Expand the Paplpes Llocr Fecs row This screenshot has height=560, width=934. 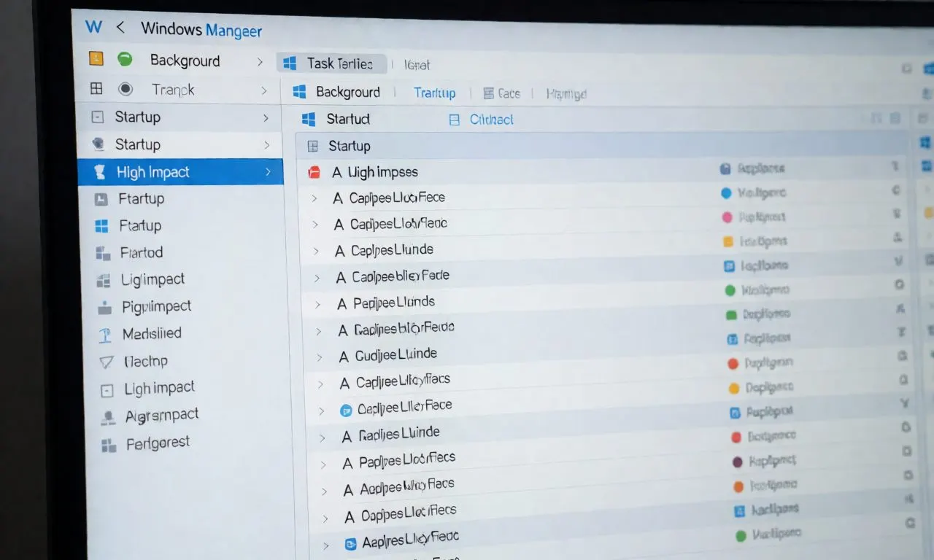pyautogui.click(x=323, y=465)
